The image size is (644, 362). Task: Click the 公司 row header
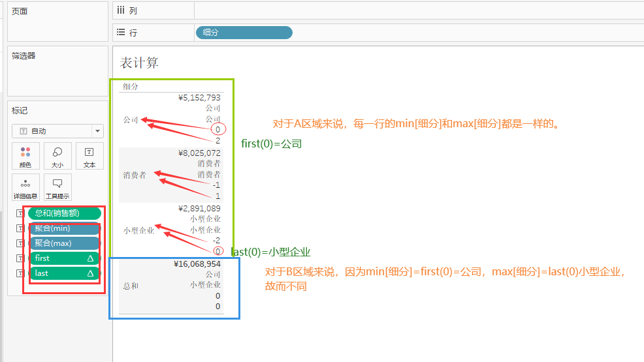131,120
